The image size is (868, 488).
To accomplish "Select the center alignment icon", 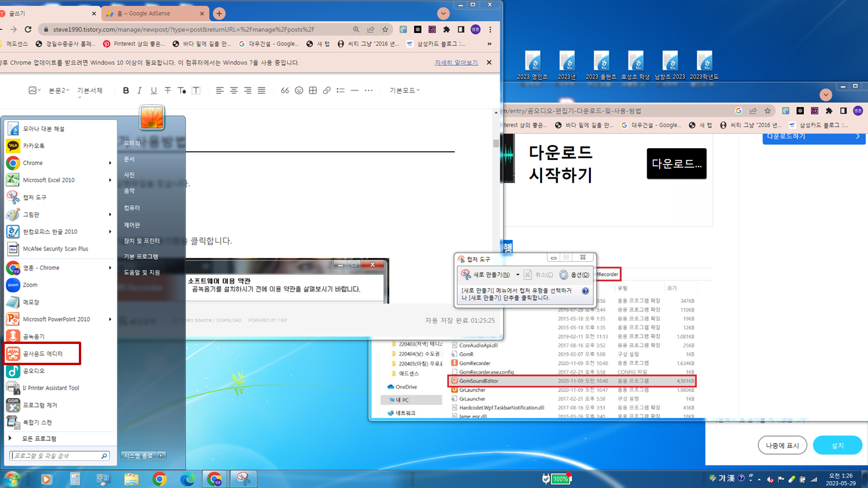I will point(233,90).
